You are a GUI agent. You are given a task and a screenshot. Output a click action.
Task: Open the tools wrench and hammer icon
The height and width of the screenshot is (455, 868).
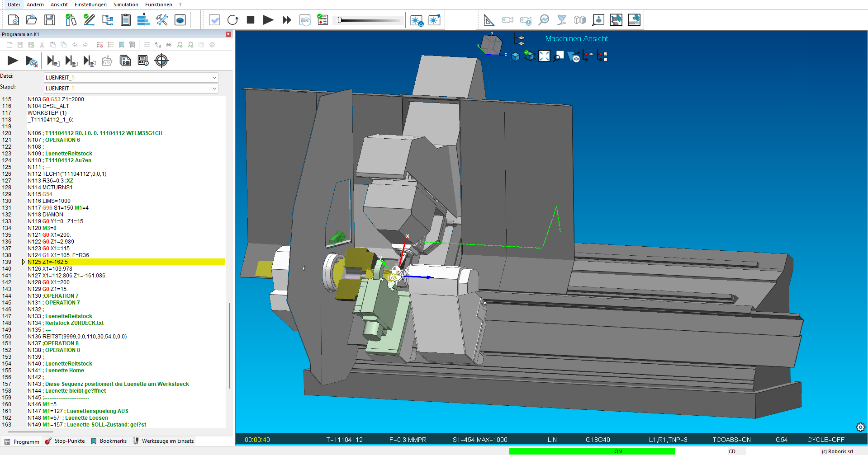click(x=161, y=20)
